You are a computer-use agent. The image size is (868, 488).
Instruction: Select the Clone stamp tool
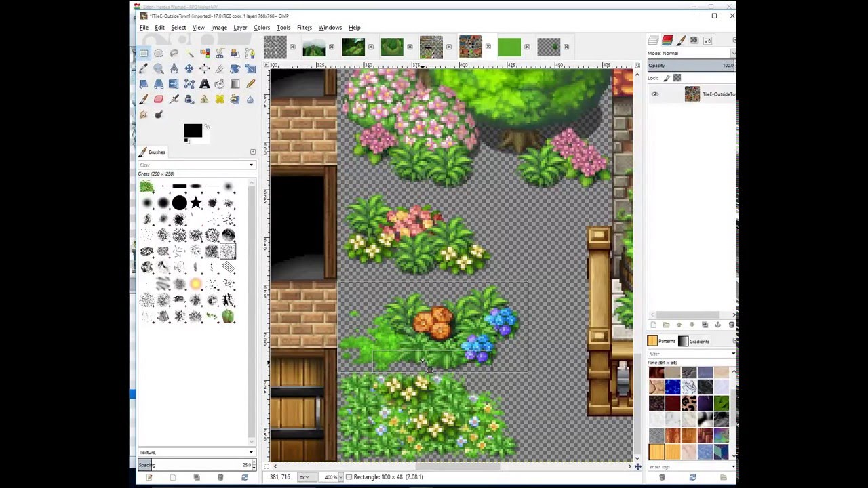[x=205, y=100]
